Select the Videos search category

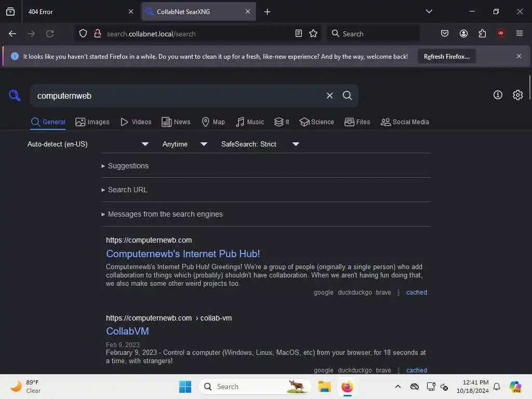pyautogui.click(x=136, y=122)
